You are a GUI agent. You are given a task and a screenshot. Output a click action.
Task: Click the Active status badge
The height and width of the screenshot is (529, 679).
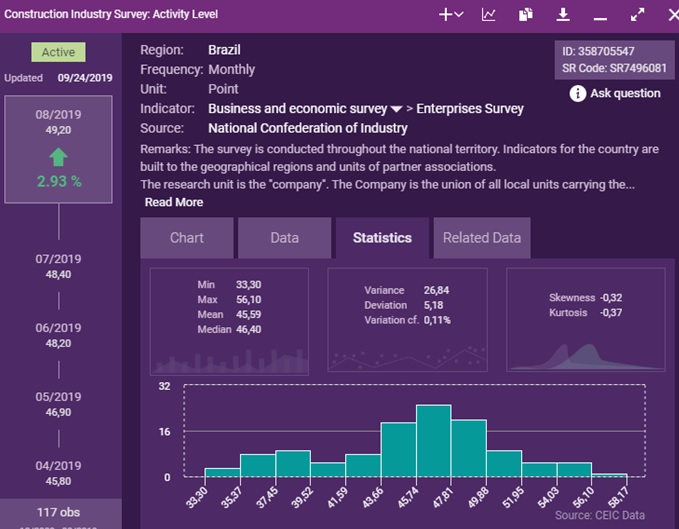[x=58, y=52]
